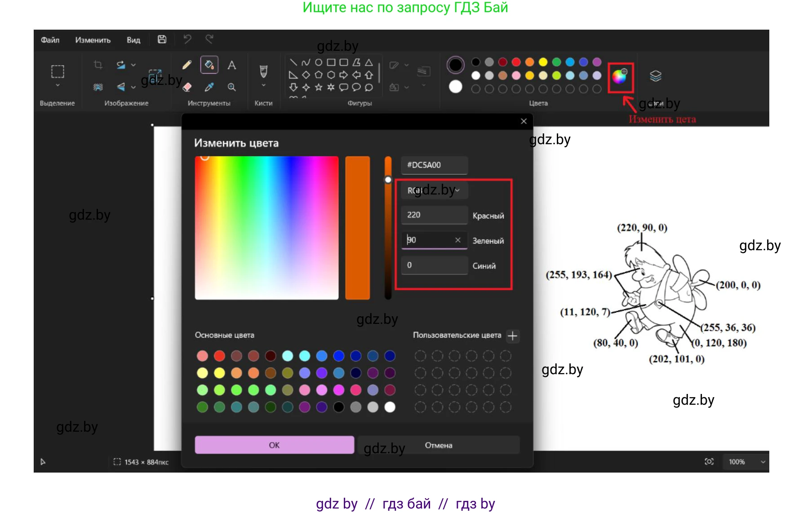Click the Save floppy disk icon
The image size is (812, 513).
[162, 40]
